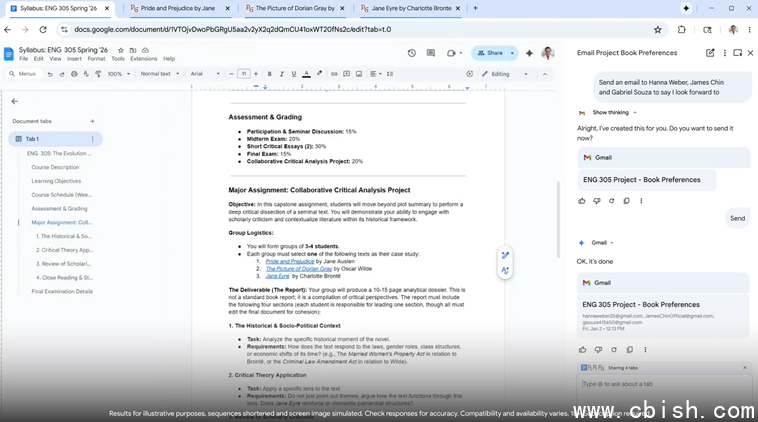The height and width of the screenshot is (422, 758).
Task: Open the Arial font dropdown
Action: click(204, 74)
